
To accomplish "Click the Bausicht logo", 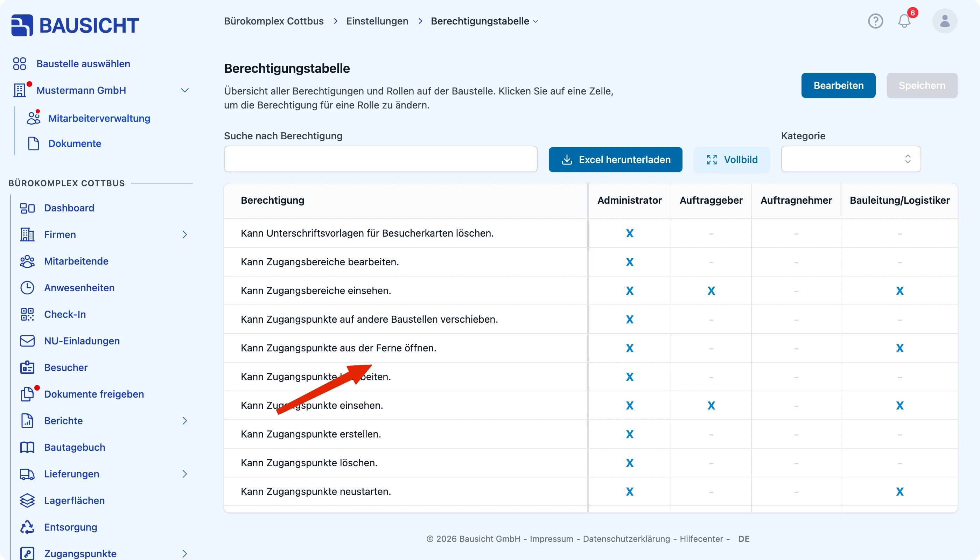I will tap(75, 26).
